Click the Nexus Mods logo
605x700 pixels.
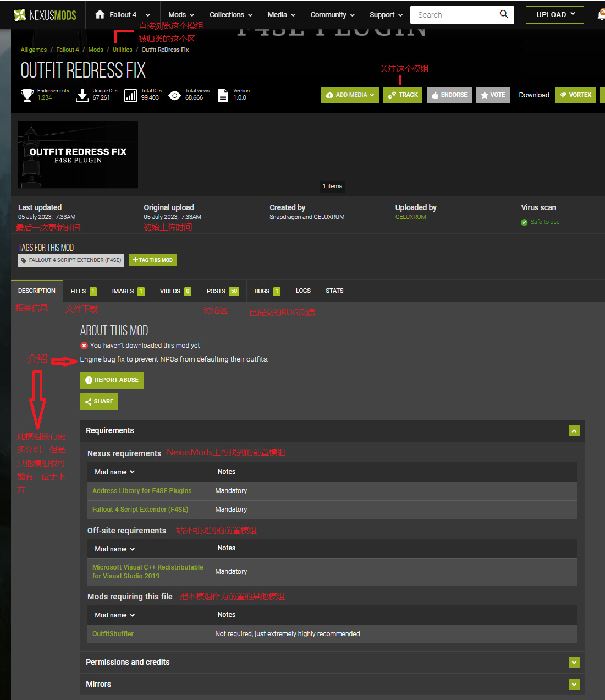(45, 15)
